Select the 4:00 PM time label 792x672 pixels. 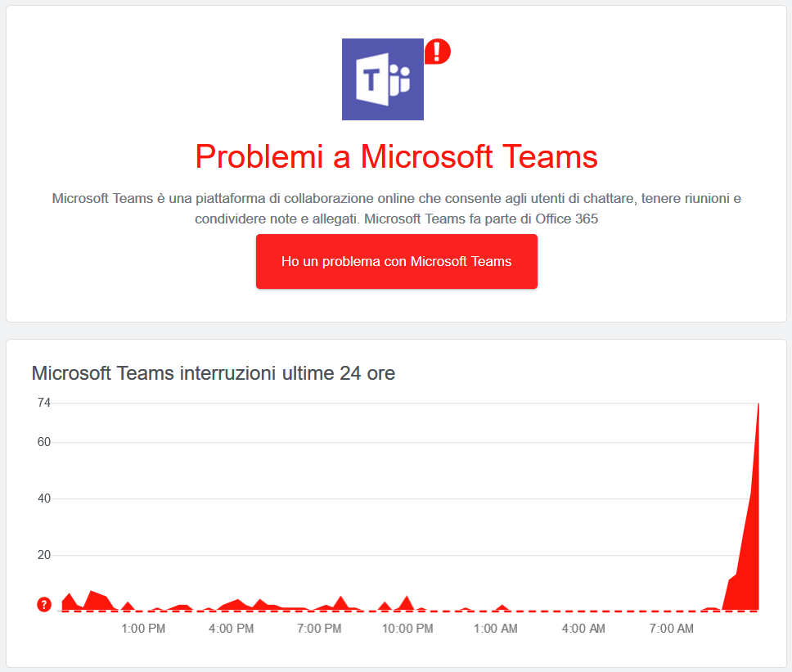pyautogui.click(x=231, y=629)
